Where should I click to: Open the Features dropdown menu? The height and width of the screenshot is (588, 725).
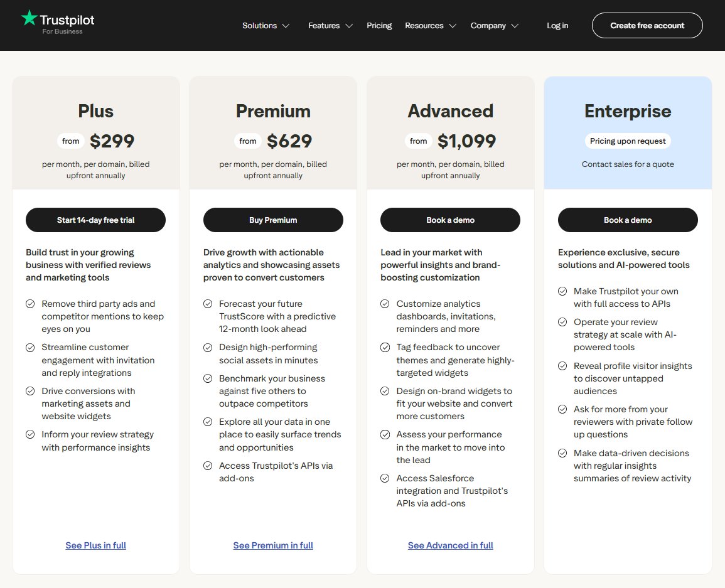pyautogui.click(x=330, y=26)
